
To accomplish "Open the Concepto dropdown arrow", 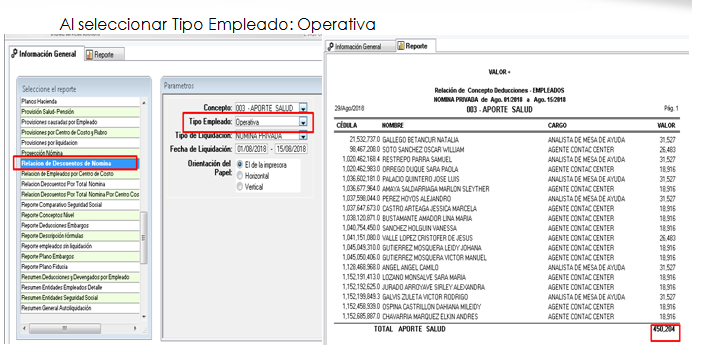I will 303,108.
